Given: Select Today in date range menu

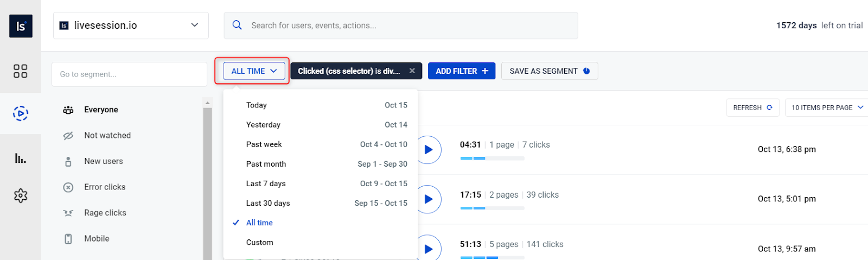Looking at the screenshot, I should (321, 105).
